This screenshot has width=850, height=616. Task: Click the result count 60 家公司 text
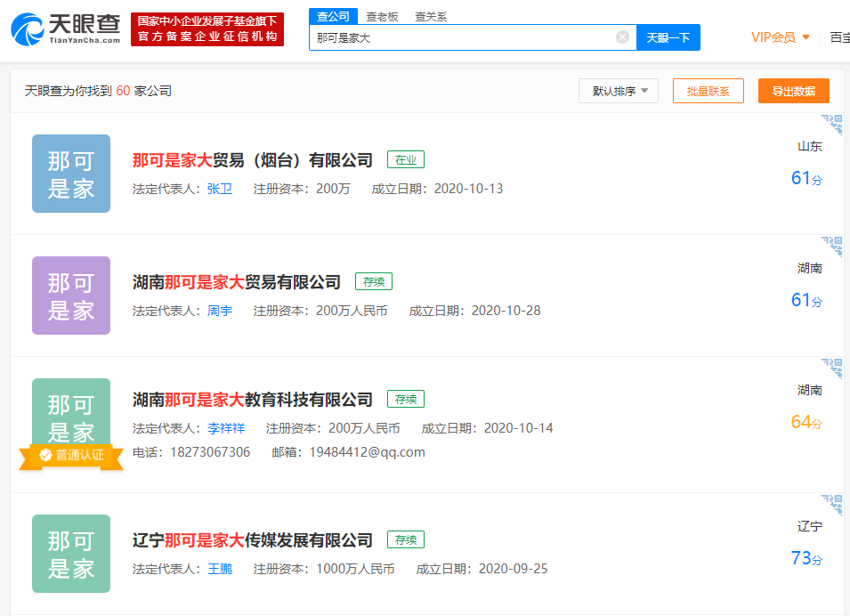[143, 91]
